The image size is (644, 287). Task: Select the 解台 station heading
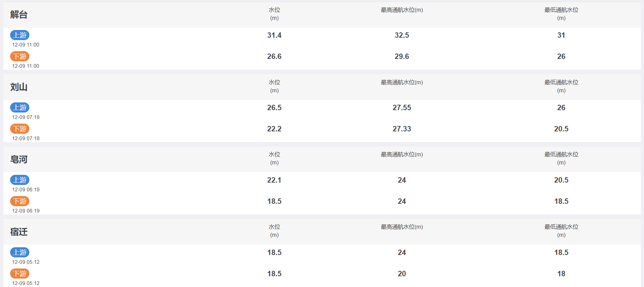pyautogui.click(x=19, y=14)
